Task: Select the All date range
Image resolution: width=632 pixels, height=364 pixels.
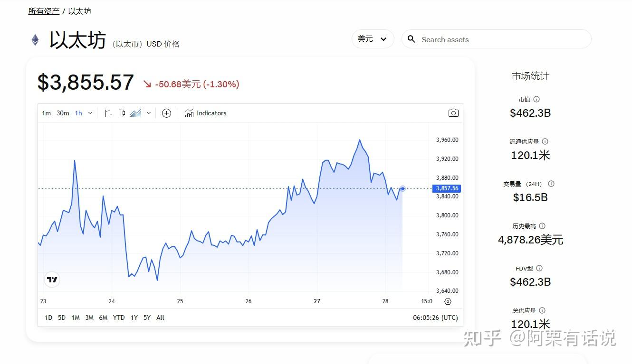Action: click(x=160, y=317)
